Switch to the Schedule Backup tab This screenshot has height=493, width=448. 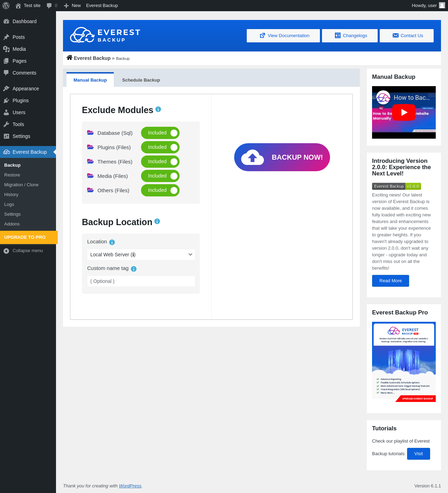pyautogui.click(x=141, y=80)
